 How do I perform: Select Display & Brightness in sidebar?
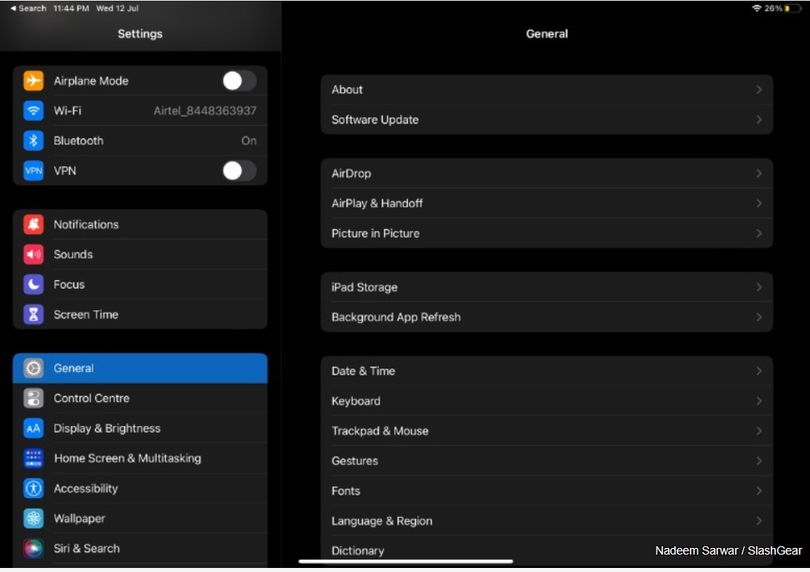[140, 428]
